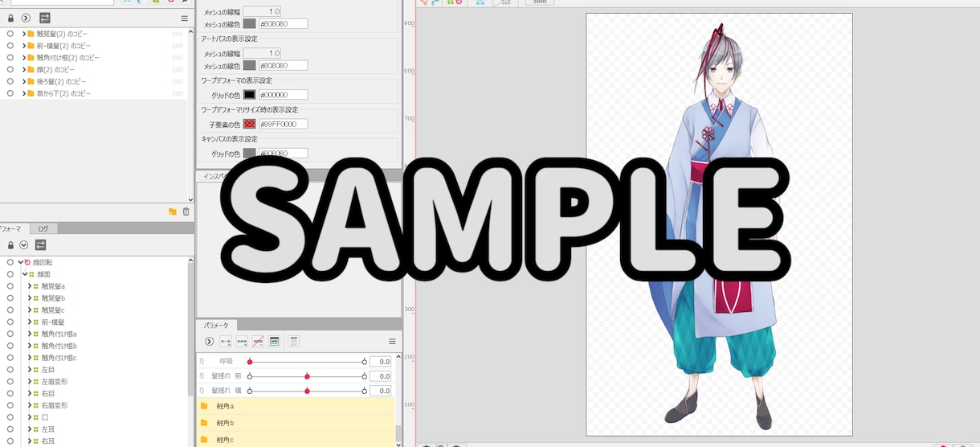Expand the 右眉変形 deformer
The height and width of the screenshot is (447, 980).
point(30,405)
